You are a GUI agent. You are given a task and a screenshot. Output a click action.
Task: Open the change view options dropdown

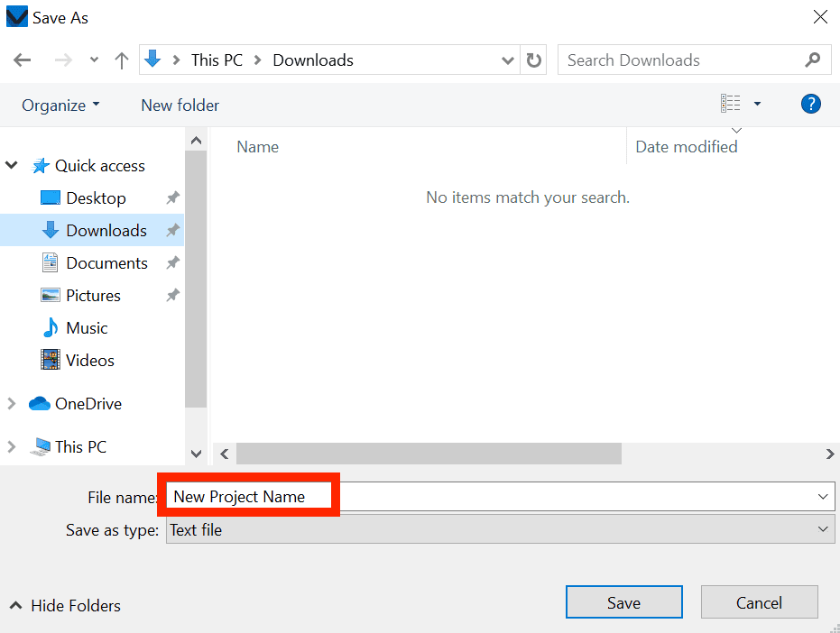point(757,103)
